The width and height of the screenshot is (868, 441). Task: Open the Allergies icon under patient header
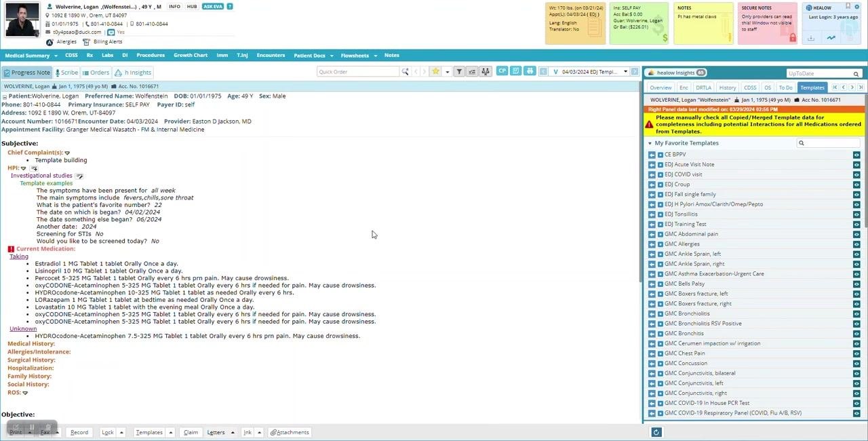tap(50, 42)
